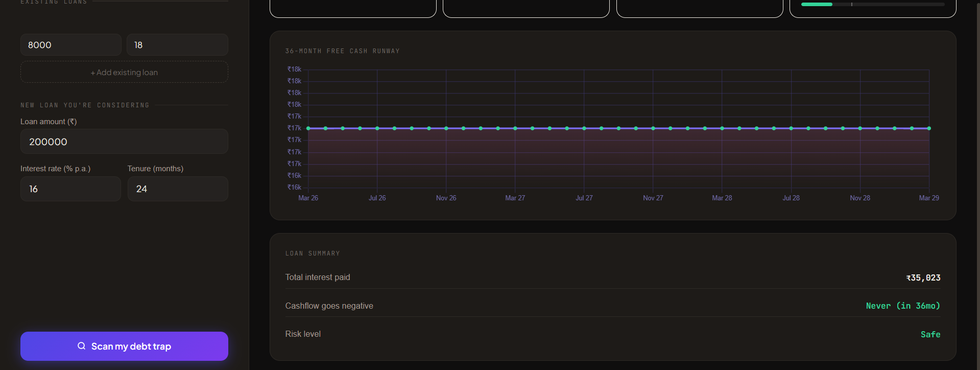Select the existing loan field showing 18
980x370 pixels.
pos(177,45)
